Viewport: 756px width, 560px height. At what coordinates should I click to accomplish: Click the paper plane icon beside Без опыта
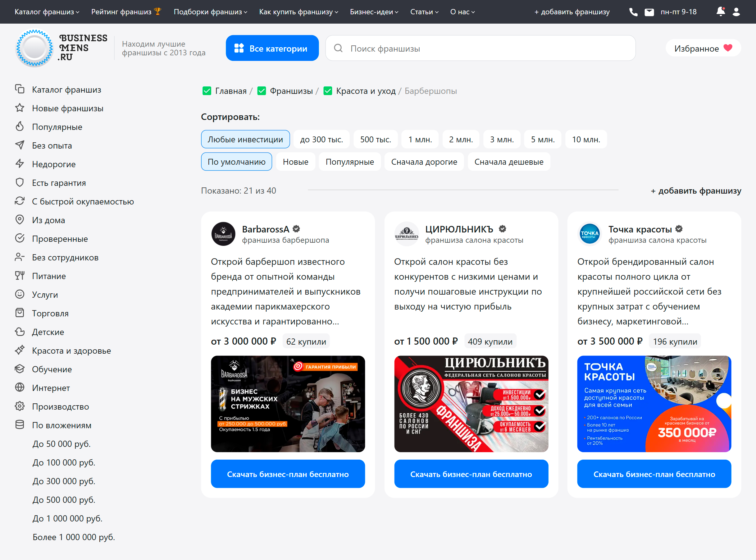click(x=20, y=145)
